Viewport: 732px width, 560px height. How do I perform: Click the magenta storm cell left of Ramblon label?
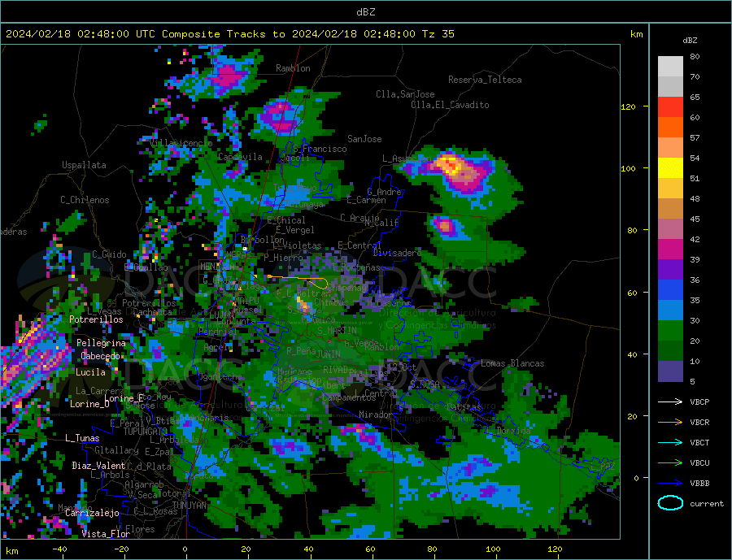tap(226, 76)
